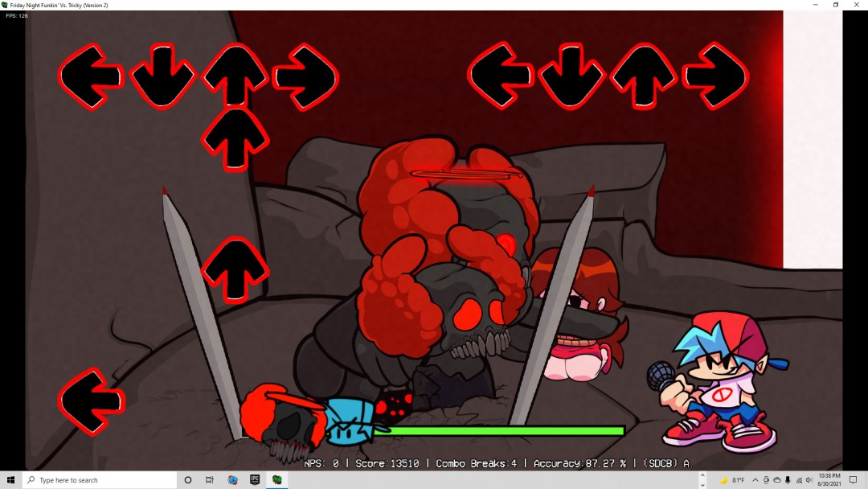Open the Epic Games Launcher taskbar icon
This screenshot has height=489, width=868.
click(x=254, y=480)
